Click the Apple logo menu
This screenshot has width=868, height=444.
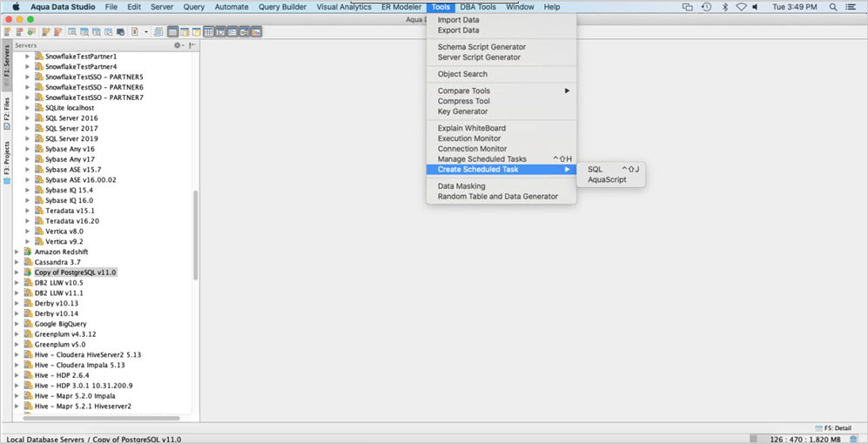point(16,7)
